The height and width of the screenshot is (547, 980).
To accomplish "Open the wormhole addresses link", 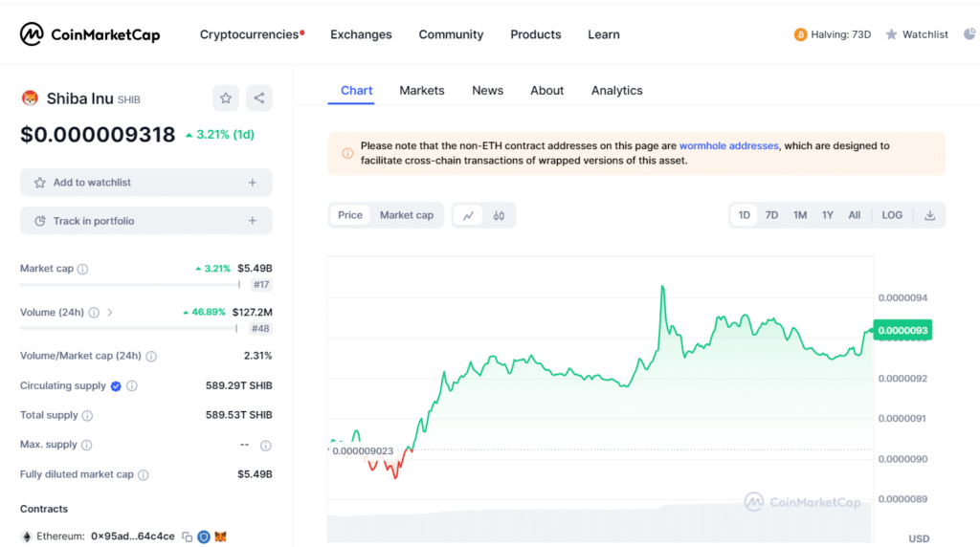I will click(x=728, y=146).
